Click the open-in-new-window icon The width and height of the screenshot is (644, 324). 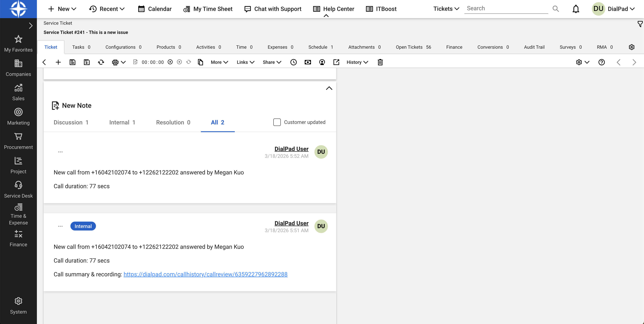pyautogui.click(x=336, y=62)
